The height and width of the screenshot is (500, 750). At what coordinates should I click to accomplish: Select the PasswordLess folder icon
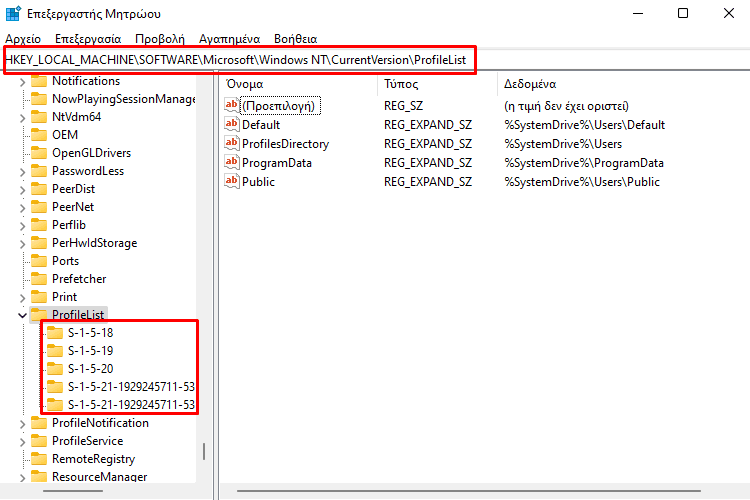39,171
